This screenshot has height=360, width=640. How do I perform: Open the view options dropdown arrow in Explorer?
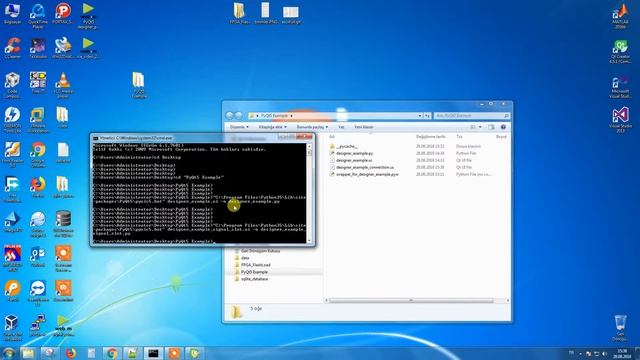click(x=480, y=127)
